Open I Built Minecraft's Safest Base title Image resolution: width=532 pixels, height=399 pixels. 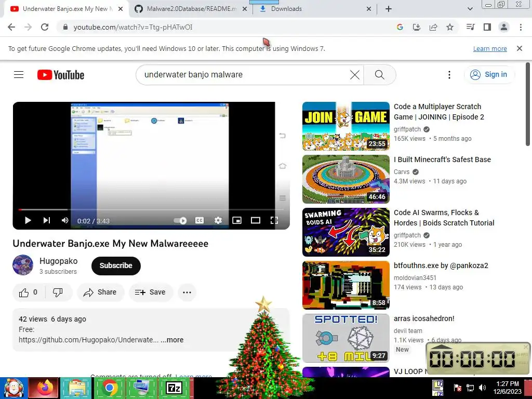coord(442,159)
